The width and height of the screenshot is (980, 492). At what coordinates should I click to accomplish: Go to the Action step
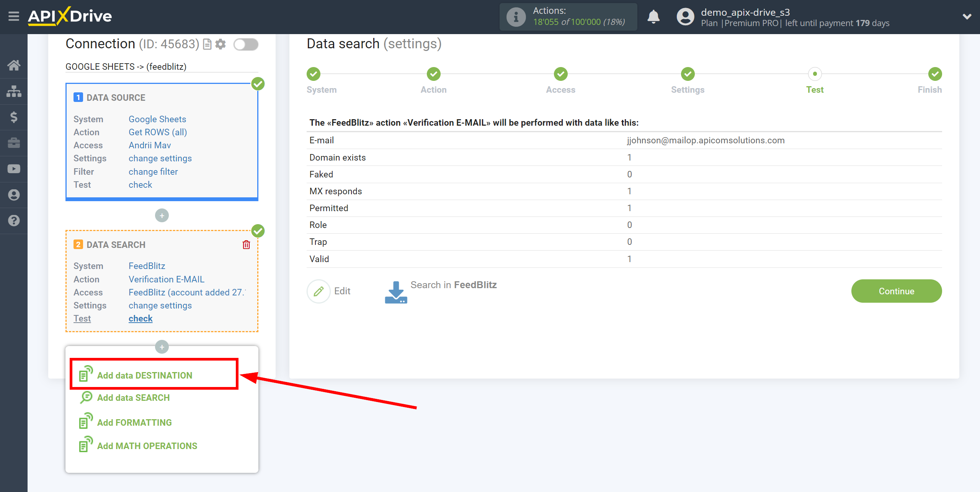pos(434,74)
